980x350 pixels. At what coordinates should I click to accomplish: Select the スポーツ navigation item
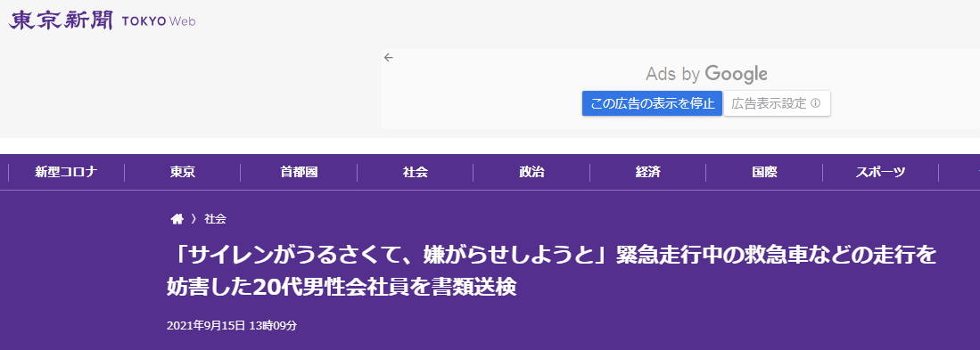(880, 172)
